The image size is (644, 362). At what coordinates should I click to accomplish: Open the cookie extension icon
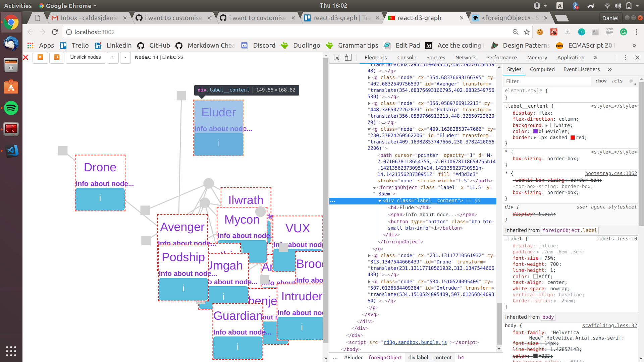[x=540, y=32]
